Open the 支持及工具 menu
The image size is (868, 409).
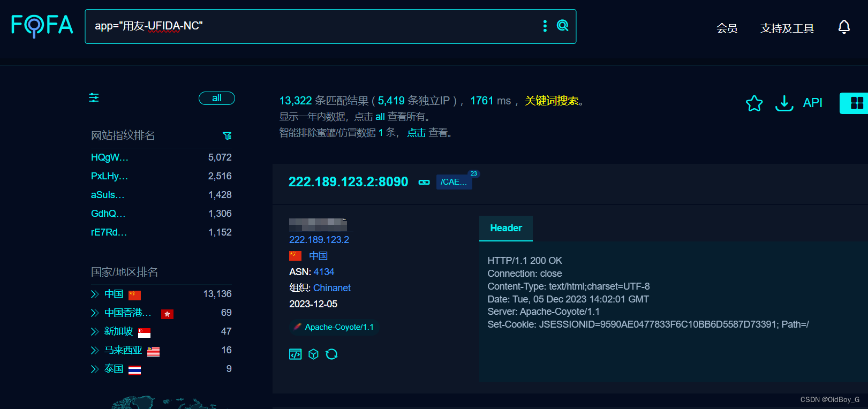[787, 28]
